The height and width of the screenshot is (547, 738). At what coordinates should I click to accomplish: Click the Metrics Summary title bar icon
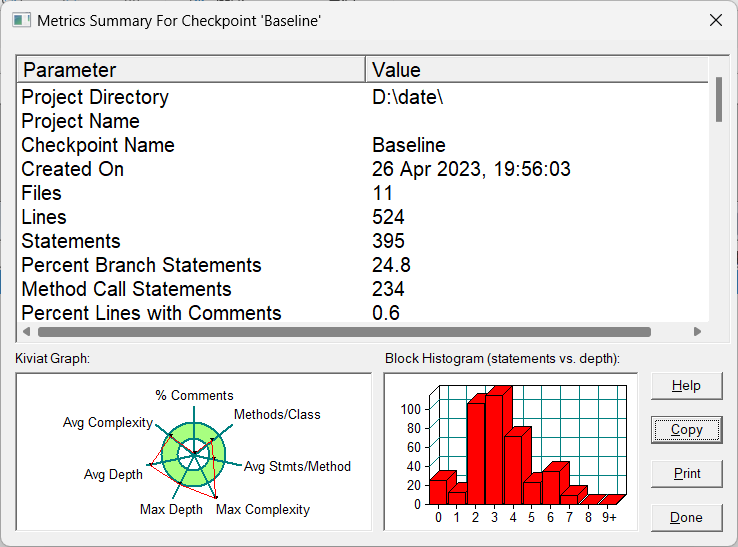click(21, 20)
